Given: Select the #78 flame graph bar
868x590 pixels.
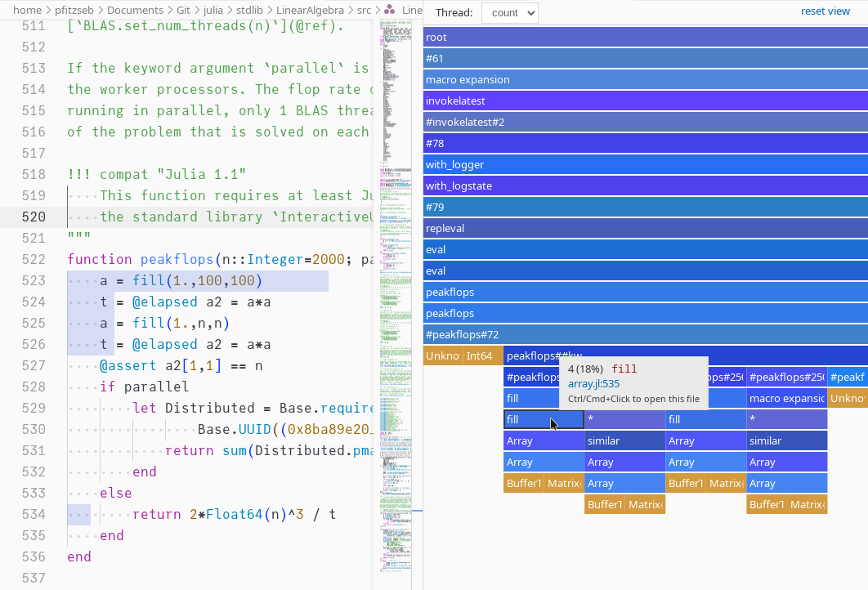Looking at the screenshot, I should click(646, 143).
